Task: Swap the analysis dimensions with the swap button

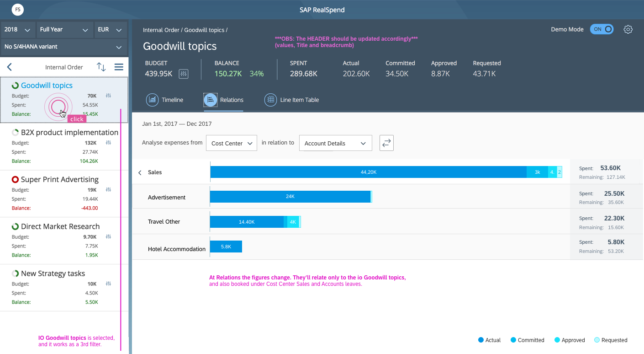Action: click(386, 143)
